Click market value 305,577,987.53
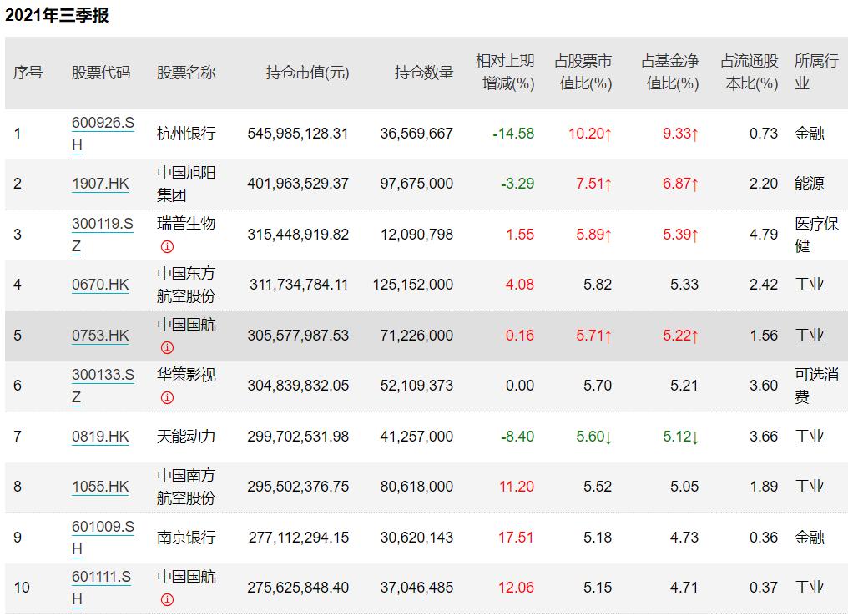The image size is (848, 616). pyautogui.click(x=298, y=336)
